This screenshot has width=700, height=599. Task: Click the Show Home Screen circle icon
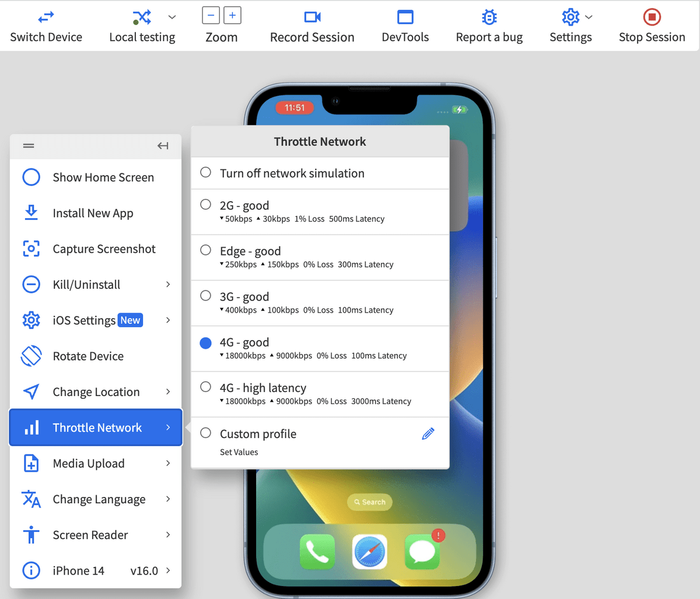click(31, 177)
